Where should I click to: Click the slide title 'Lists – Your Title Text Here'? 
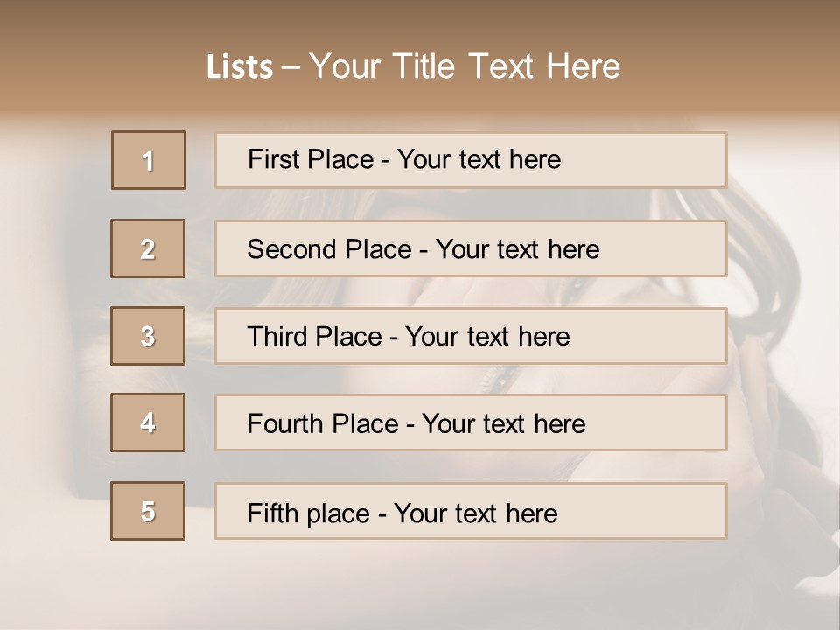[x=413, y=66]
